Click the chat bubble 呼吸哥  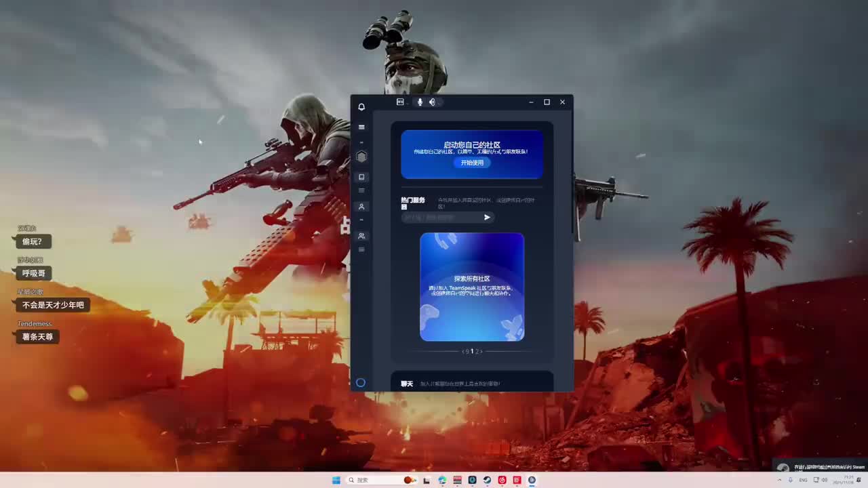point(34,273)
